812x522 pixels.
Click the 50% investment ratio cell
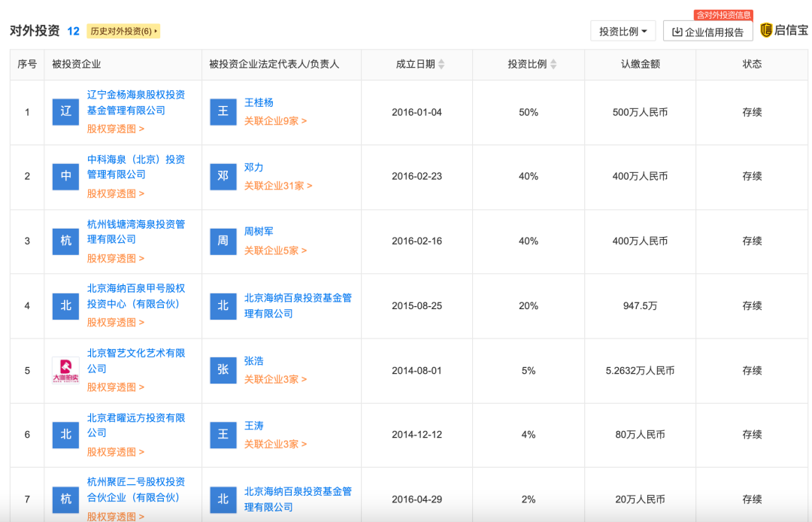point(529,112)
